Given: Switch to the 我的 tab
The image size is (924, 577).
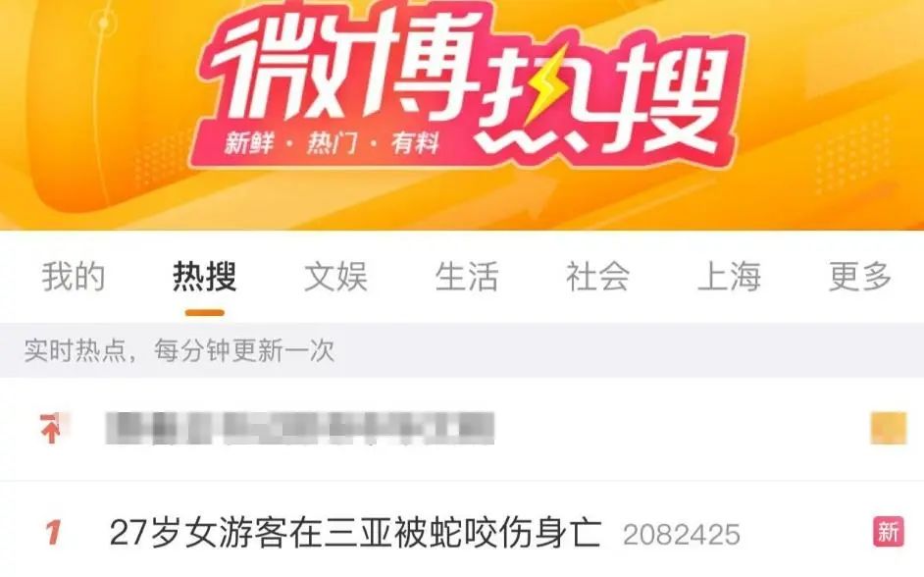Looking at the screenshot, I should [x=73, y=277].
